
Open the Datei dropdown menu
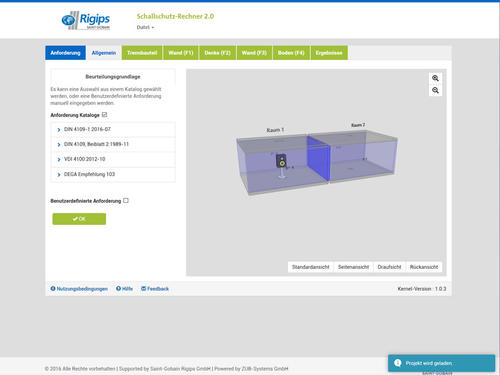coord(145,27)
